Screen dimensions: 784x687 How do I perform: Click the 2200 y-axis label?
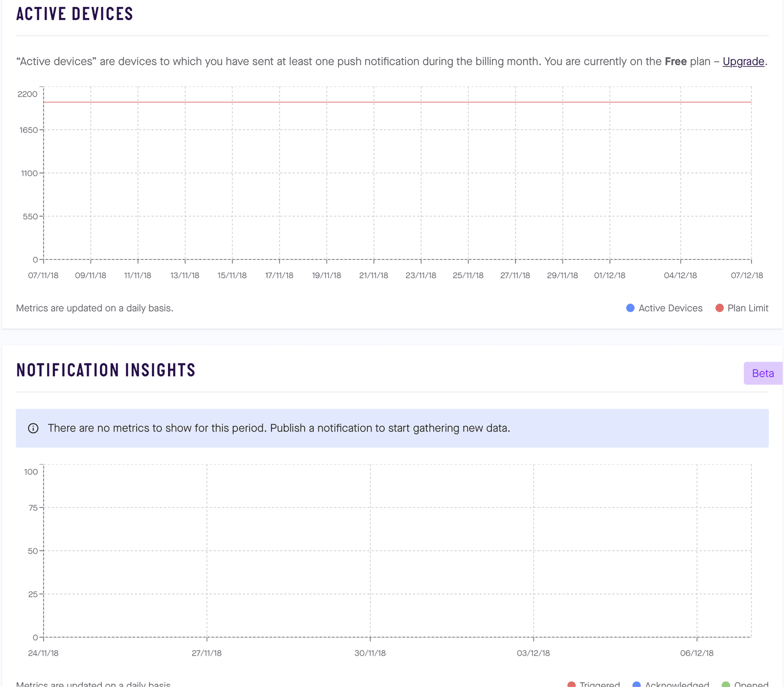point(27,94)
